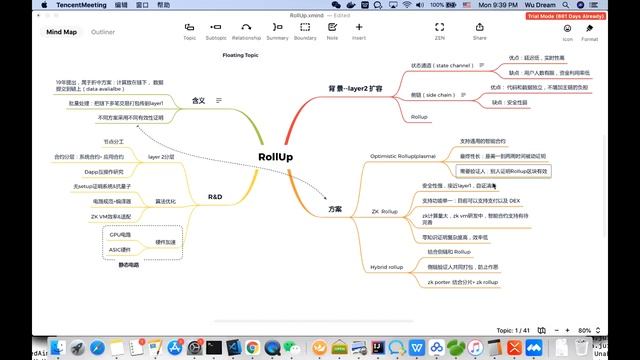Image resolution: width=640 pixels, height=360 pixels.
Task: Open the App Store from the Dock
Action: point(175,348)
